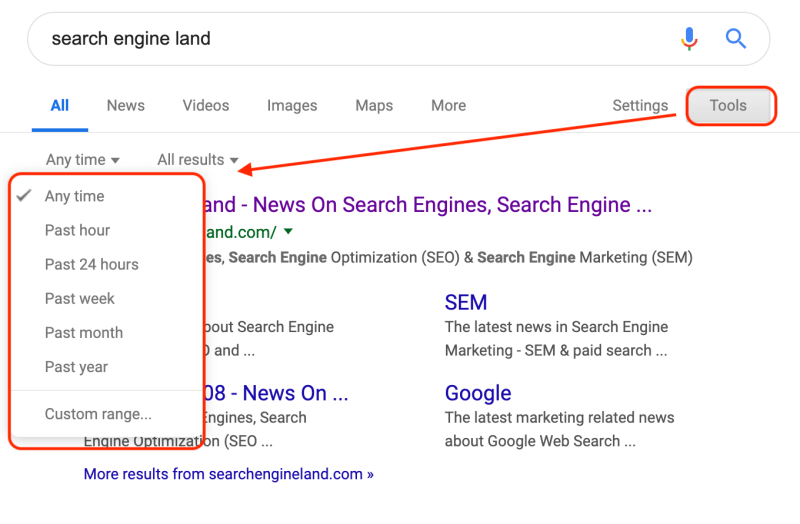Screen dimensions: 800x524
Task: Click the Tools button
Action: click(x=728, y=106)
